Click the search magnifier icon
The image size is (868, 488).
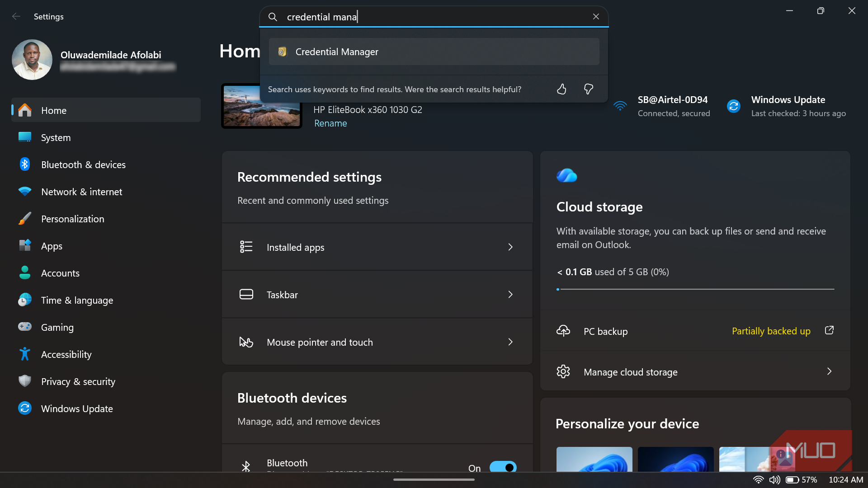pyautogui.click(x=273, y=17)
